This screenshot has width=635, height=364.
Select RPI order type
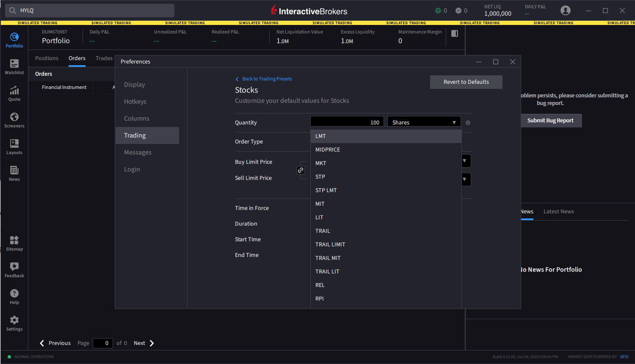tap(386, 299)
